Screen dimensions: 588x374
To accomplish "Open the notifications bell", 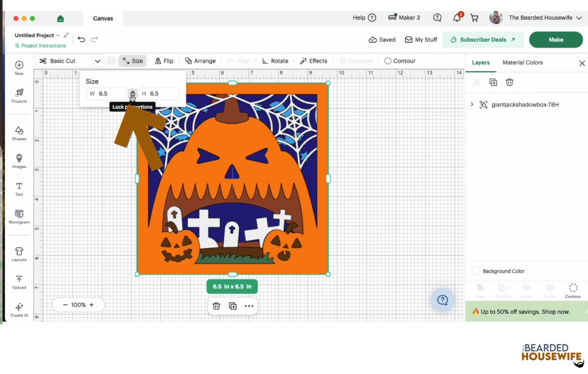I will click(457, 17).
